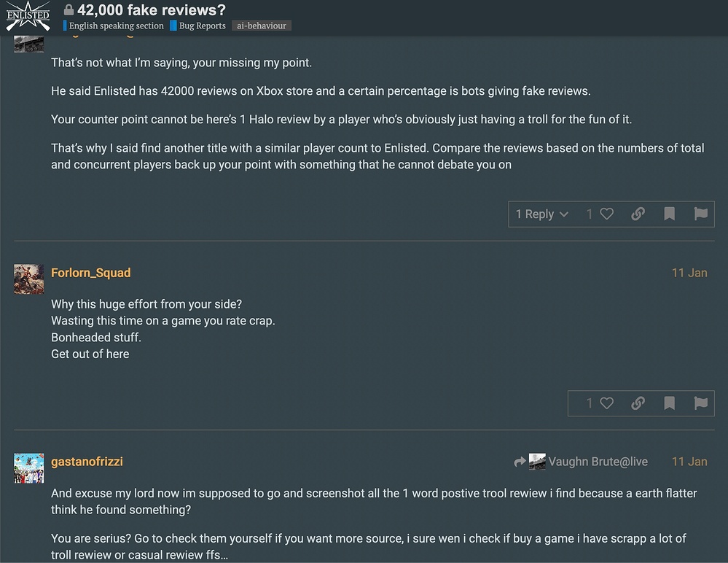Click gastanofrizzi's avatar thumbnail
The height and width of the screenshot is (563, 728).
[x=29, y=468]
